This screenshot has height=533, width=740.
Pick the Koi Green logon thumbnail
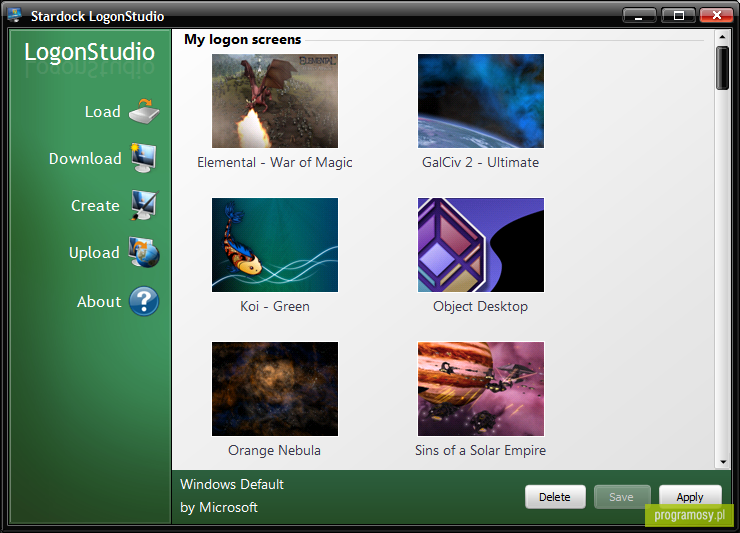(x=275, y=245)
